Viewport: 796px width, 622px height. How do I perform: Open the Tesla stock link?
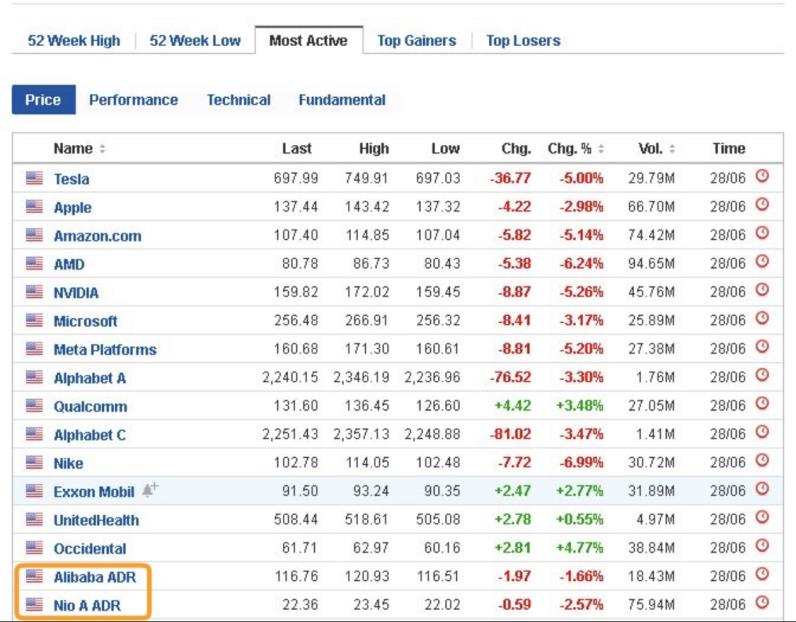click(x=72, y=179)
